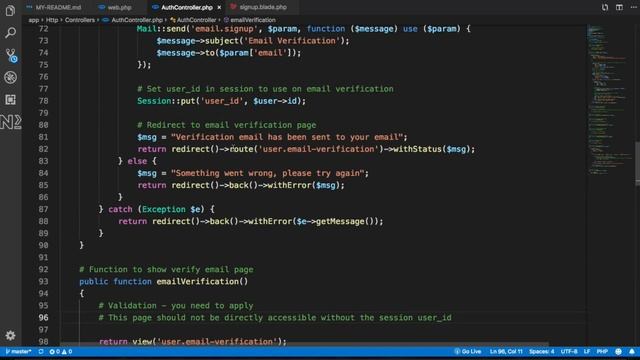The width and height of the screenshot is (640, 360).
Task: Click the Controllers breadcrumb
Action: click(80, 20)
